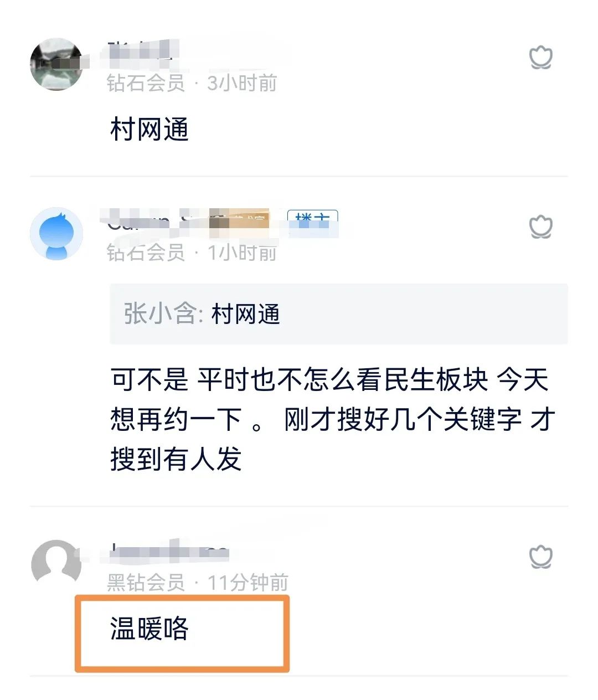Tap 钻石会员 label on the 楼主 comment
The image size is (598, 700).
[146, 253]
